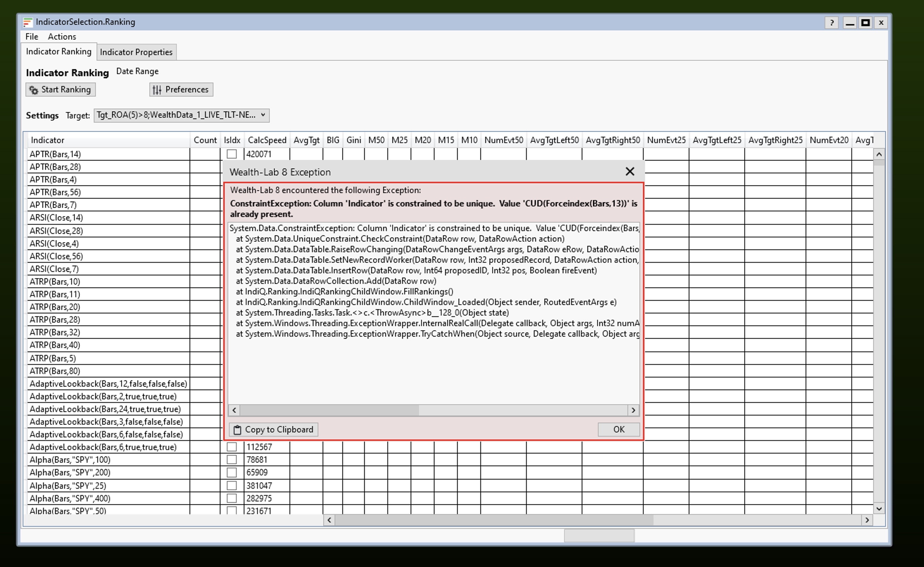
Task: Toggle the IsIdx checkbox for Alpha(Bars,"SPY",100)
Action: pyautogui.click(x=232, y=460)
